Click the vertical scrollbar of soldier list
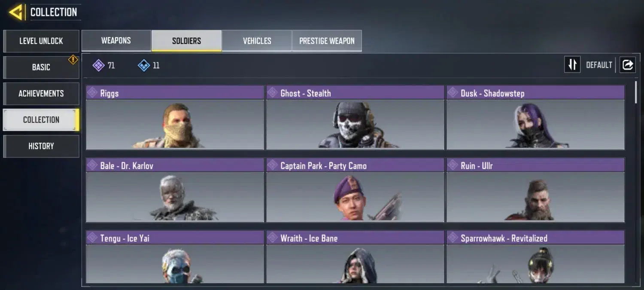The width and height of the screenshot is (644, 290). coord(636,92)
